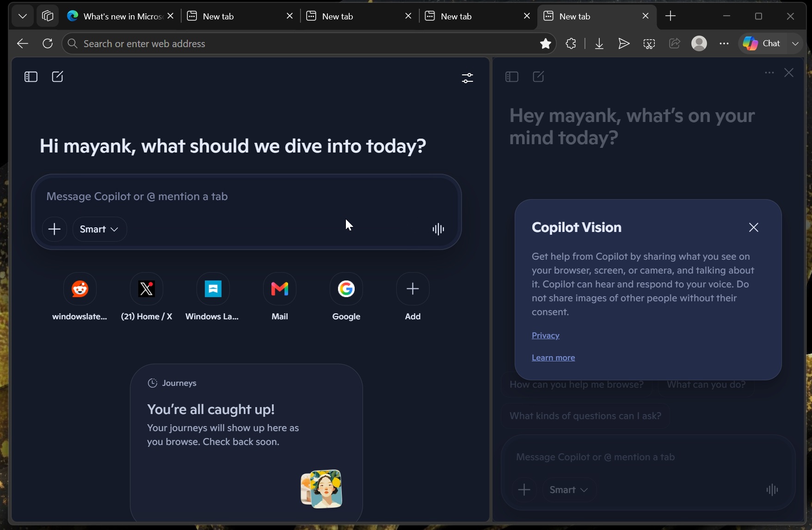Open browser Settings and more menu
Image resolution: width=812 pixels, height=530 pixels.
click(x=724, y=43)
